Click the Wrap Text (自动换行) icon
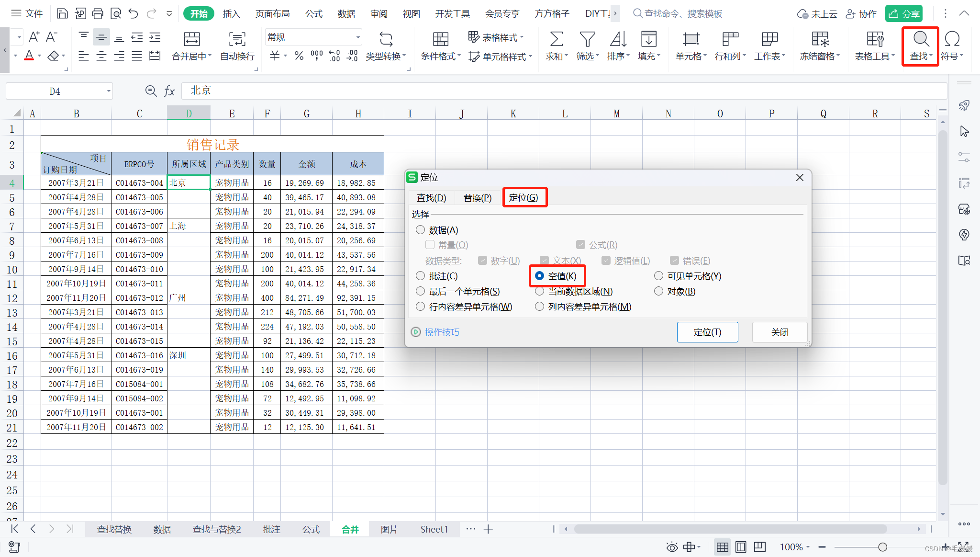Image resolution: width=980 pixels, height=557 pixels. click(237, 39)
